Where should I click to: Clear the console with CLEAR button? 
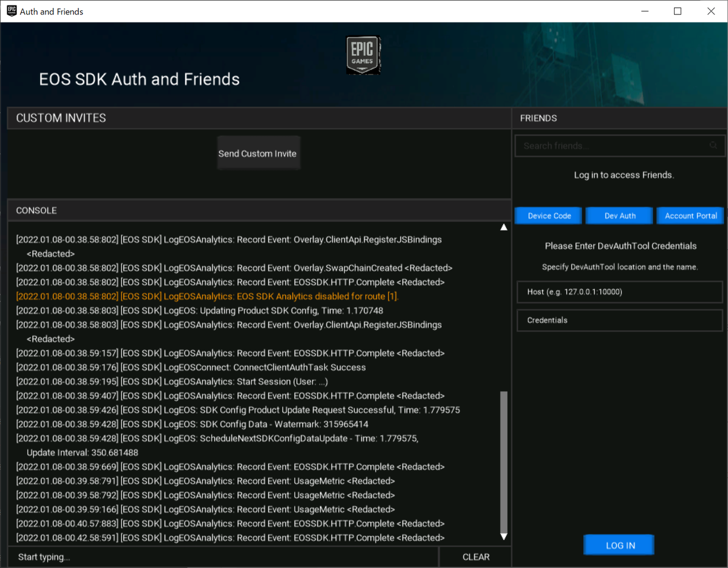[476, 556]
